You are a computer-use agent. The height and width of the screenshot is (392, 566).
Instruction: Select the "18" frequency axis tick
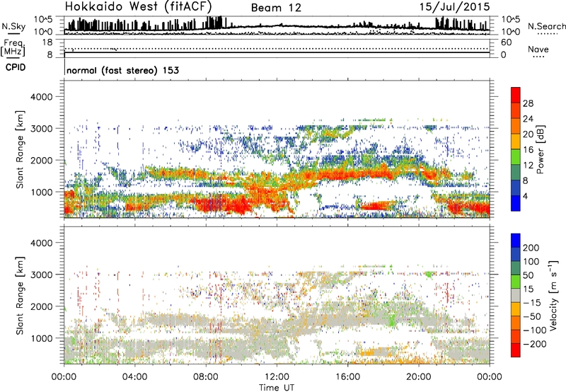pos(47,42)
